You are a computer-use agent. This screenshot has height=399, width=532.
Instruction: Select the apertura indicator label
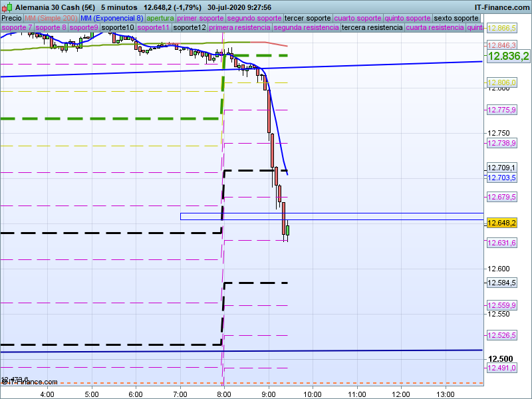pyautogui.click(x=160, y=18)
